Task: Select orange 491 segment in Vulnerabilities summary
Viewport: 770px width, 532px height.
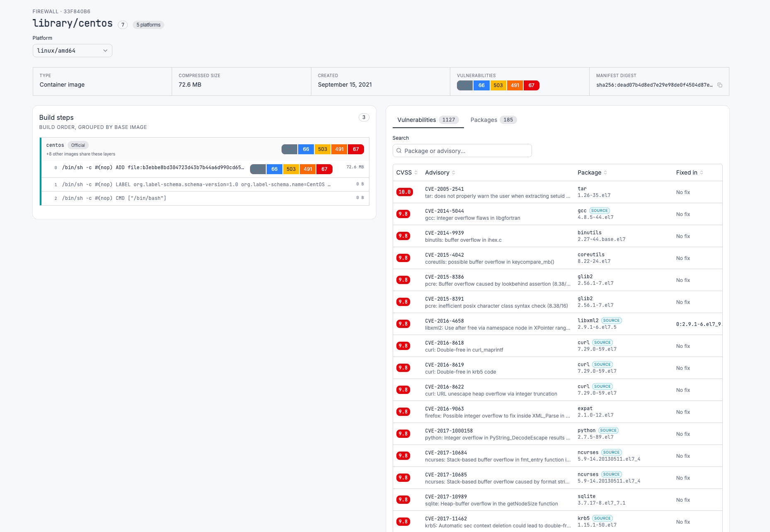Action: [515, 85]
